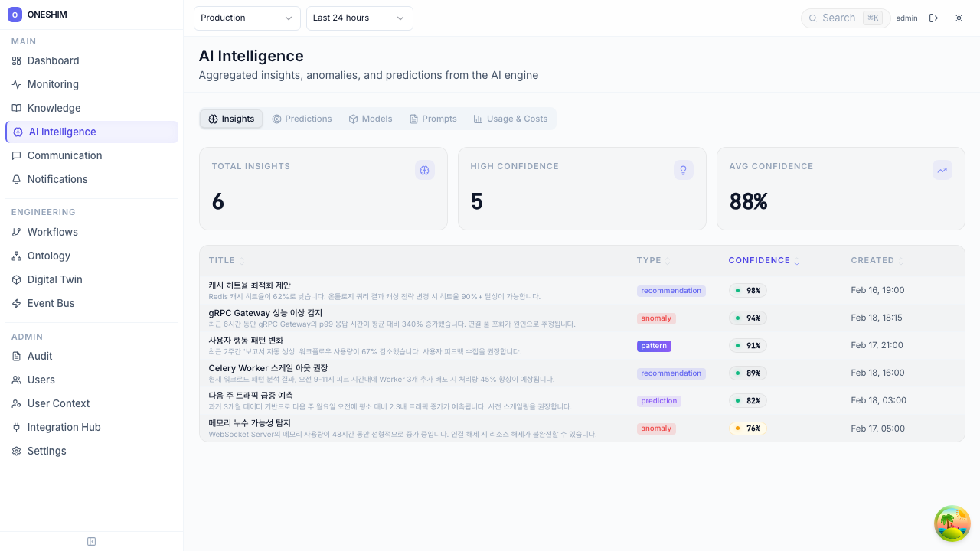Click the lightbulb icon on High Confidence card
This screenshot has height=551, width=980.
point(683,170)
